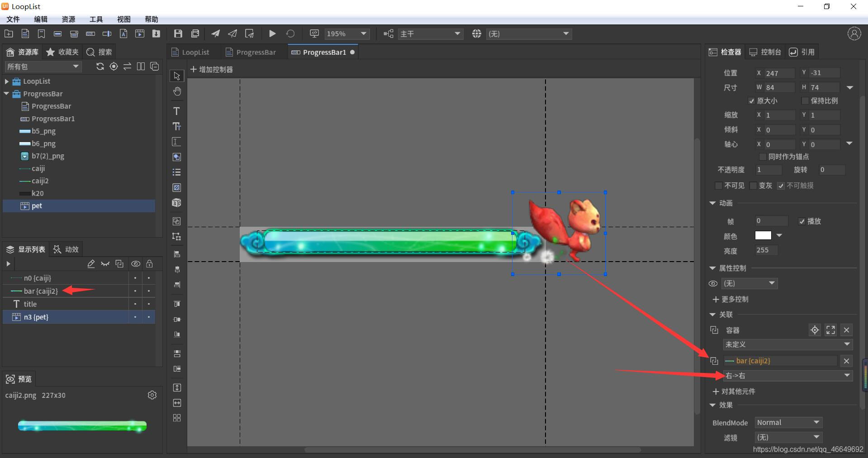868x458 pixels.
Task: Toggle visibility dot for n0 {caiji}
Action: [135, 278]
